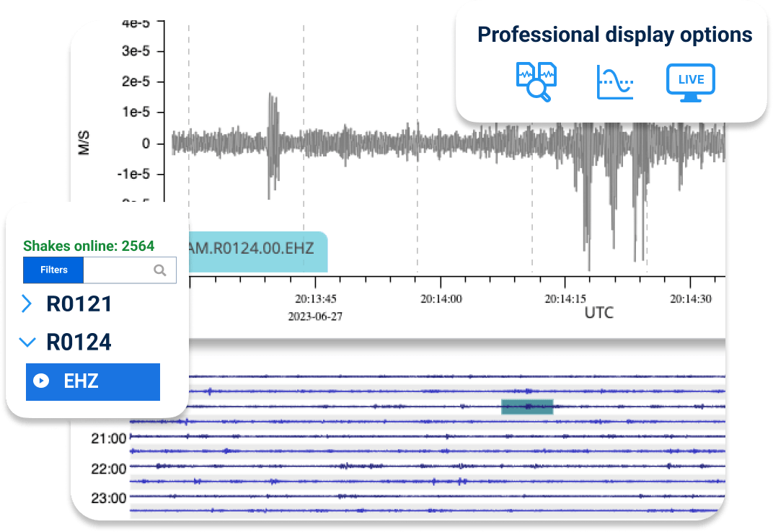The height and width of the screenshot is (532, 773).
Task: Click the Professional display options heading
Action: (x=614, y=34)
